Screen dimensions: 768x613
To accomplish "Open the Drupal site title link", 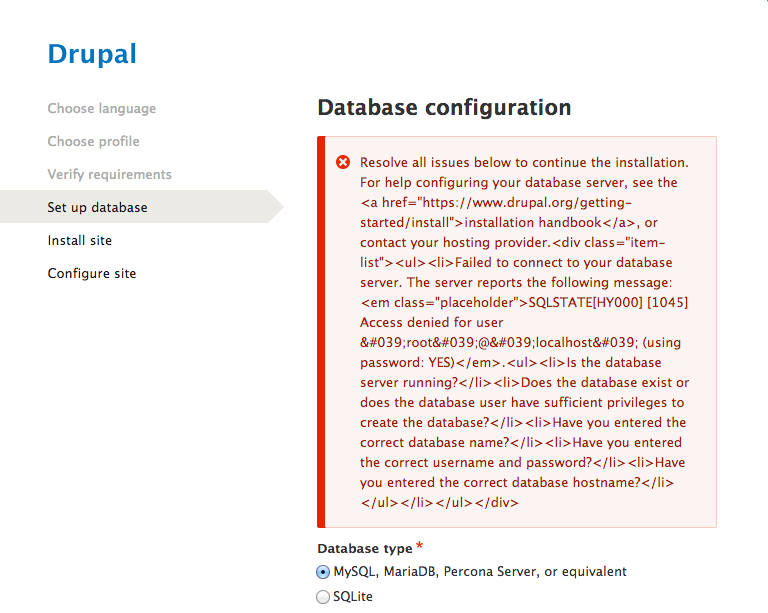I will [92, 53].
